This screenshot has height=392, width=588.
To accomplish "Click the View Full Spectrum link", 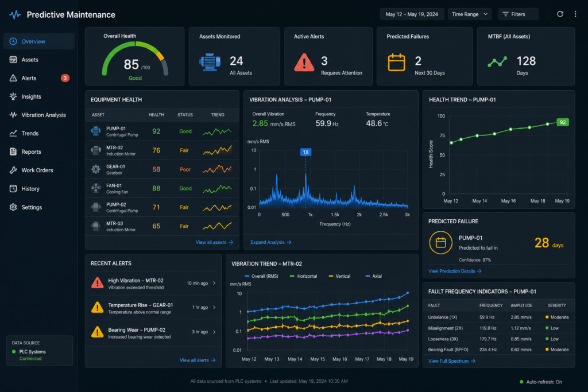I will tap(451, 361).
